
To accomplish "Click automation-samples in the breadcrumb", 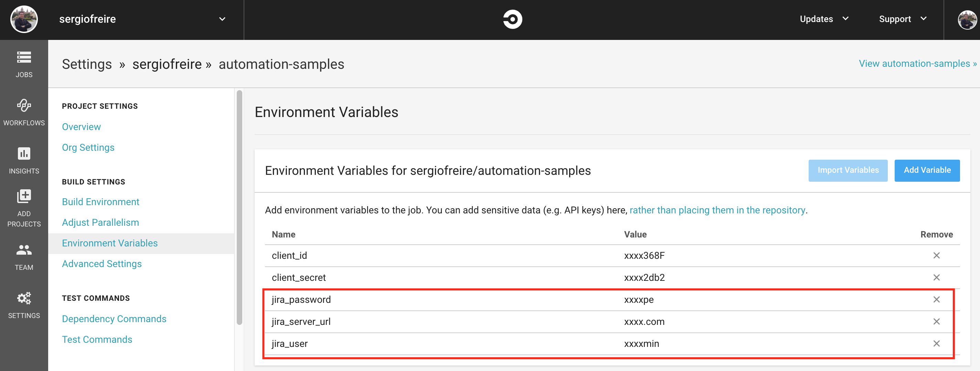I will [281, 64].
